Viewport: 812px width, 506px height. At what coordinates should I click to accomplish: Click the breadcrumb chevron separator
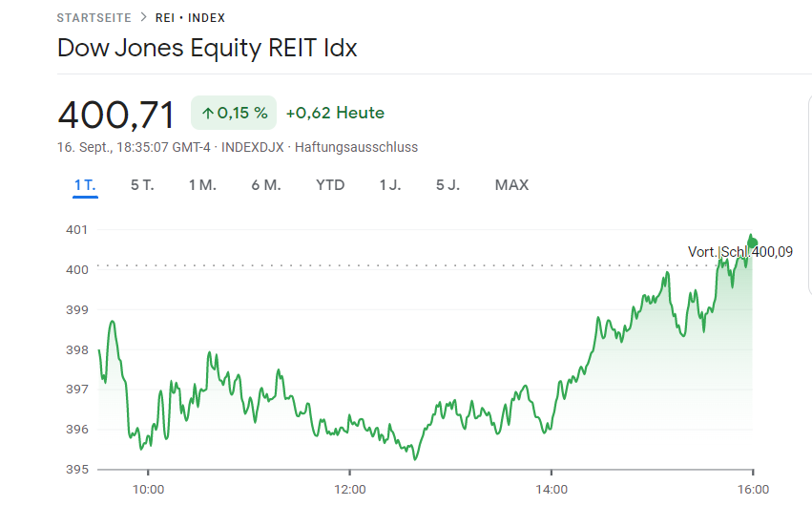coord(143,17)
